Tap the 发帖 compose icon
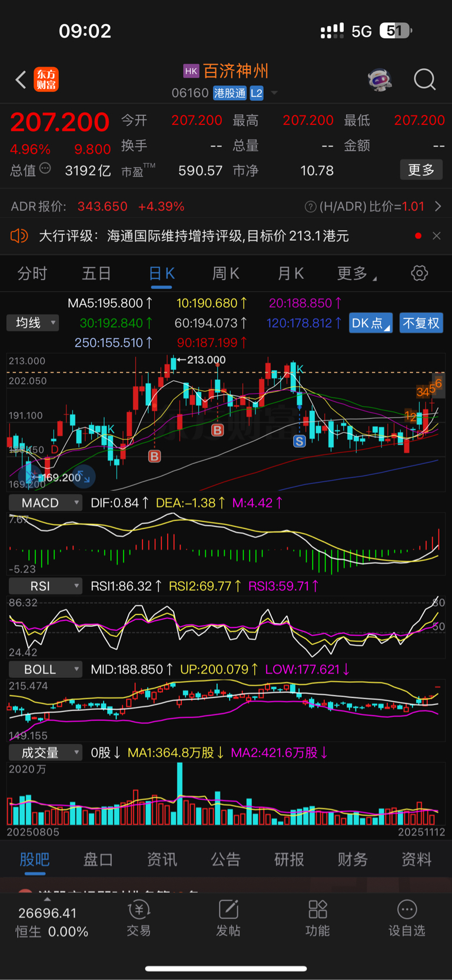 (x=228, y=909)
